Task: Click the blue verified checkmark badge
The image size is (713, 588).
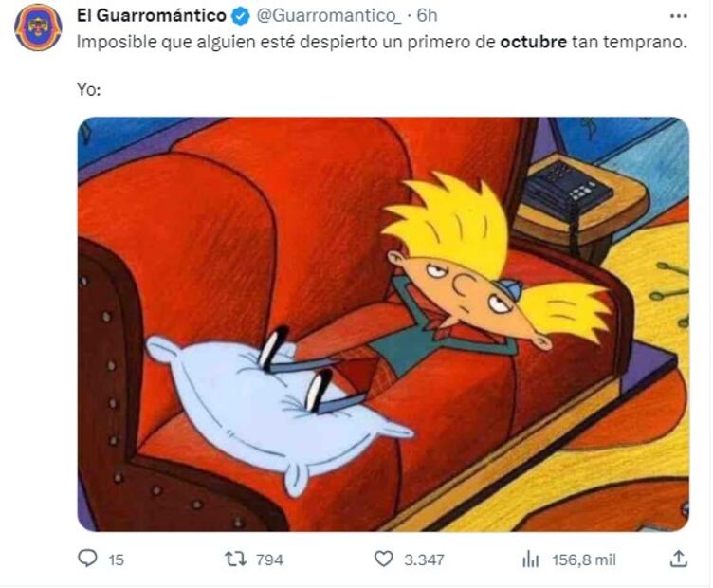Action: (241, 16)
